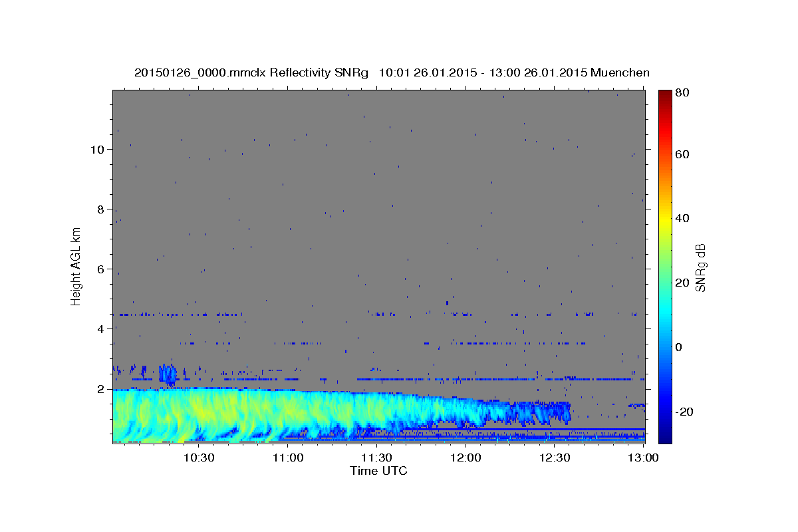
Task: Click the 11:30 time tick label
Action: 376,458
